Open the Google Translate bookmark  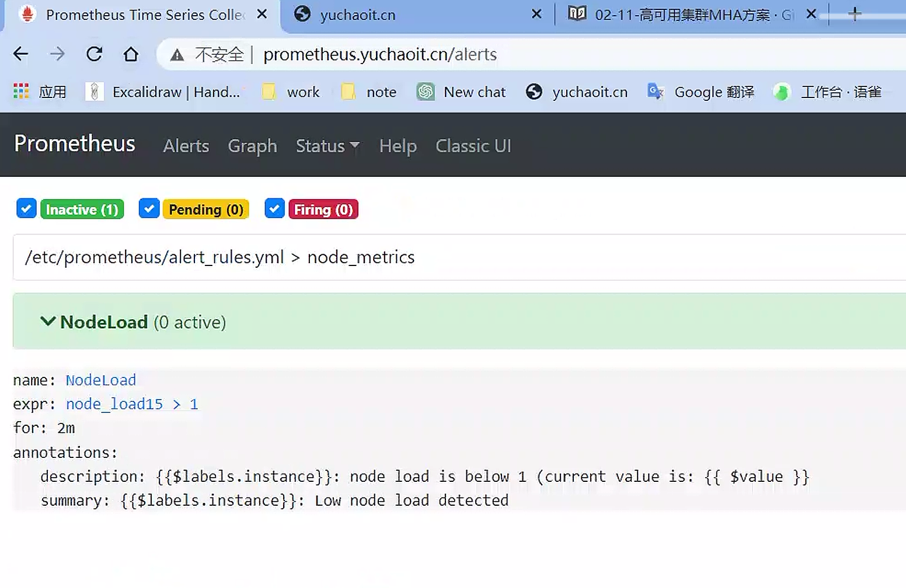click(x=701, y=92)
